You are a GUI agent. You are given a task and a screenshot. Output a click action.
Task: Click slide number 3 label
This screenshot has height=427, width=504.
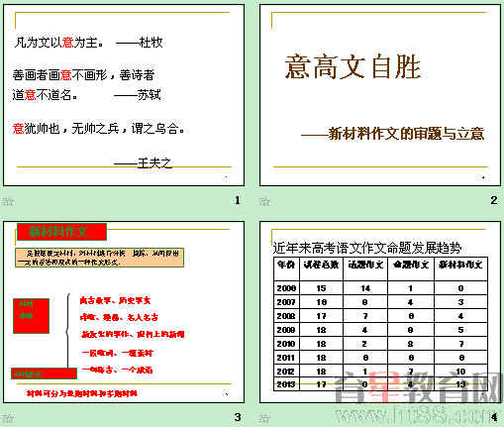(x=238, y=417)
